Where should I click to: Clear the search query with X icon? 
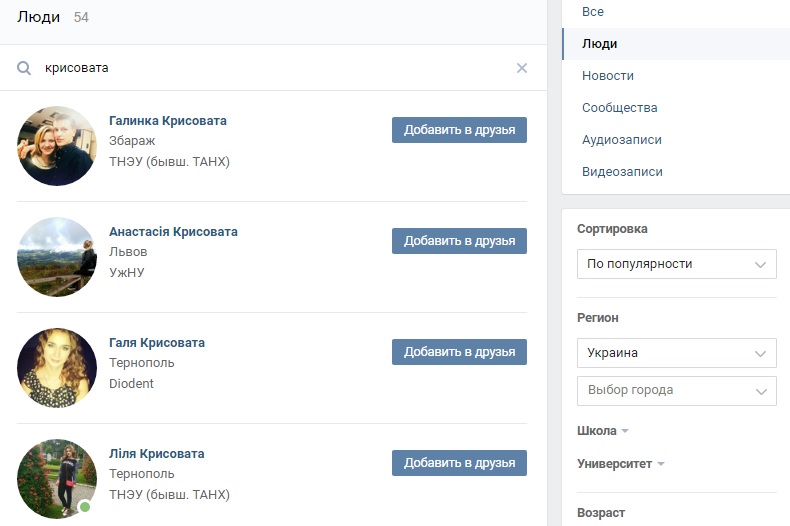click(522, 68)
